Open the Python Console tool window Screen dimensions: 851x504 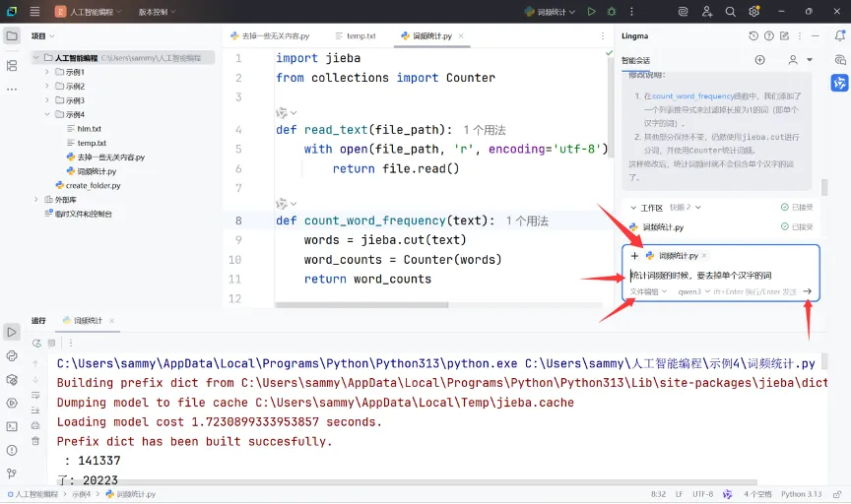point(12,356)
